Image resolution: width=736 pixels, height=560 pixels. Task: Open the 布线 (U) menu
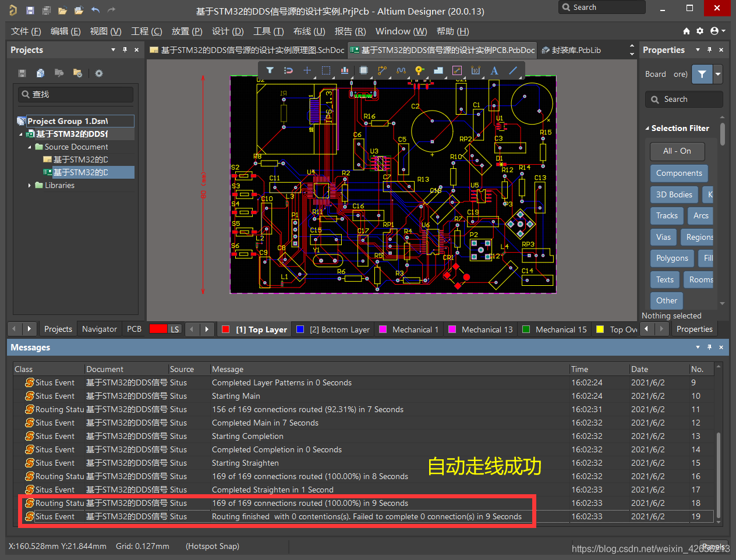309,31
